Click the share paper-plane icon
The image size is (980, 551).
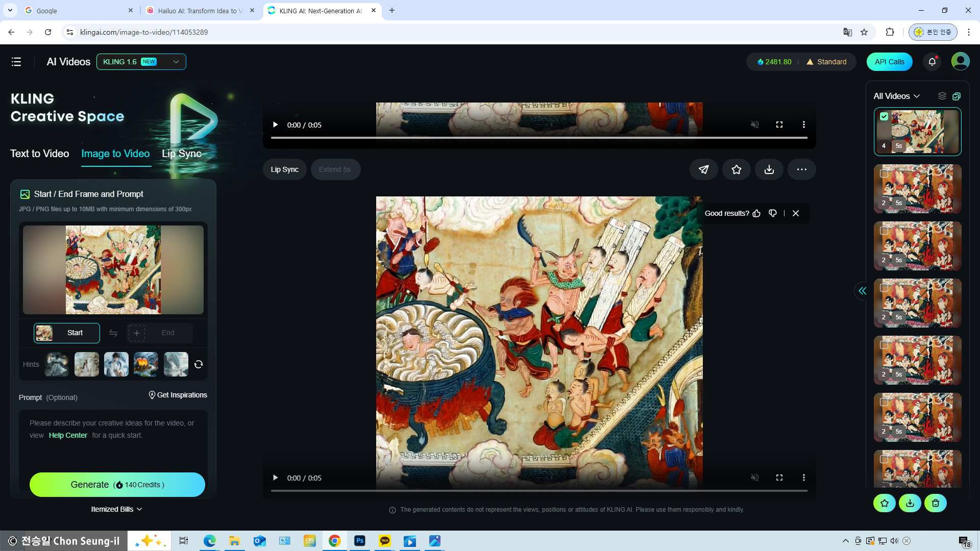click(x=703, y=169)
